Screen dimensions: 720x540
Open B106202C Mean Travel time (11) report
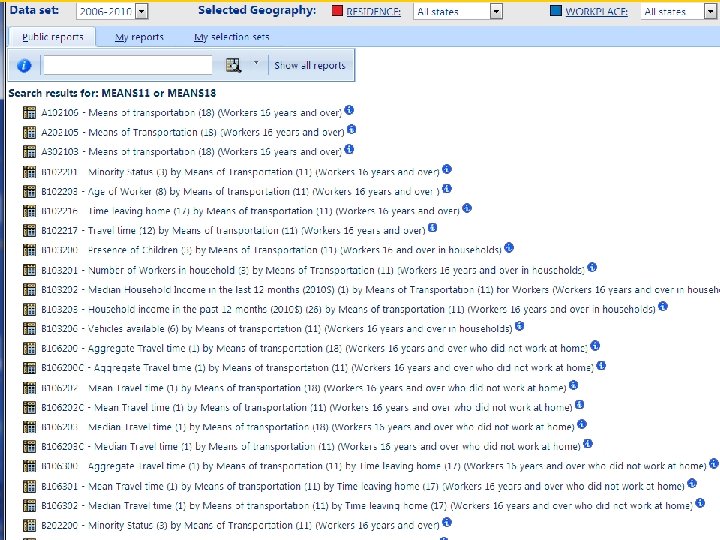pyautogui.click(x=307, y=408)
